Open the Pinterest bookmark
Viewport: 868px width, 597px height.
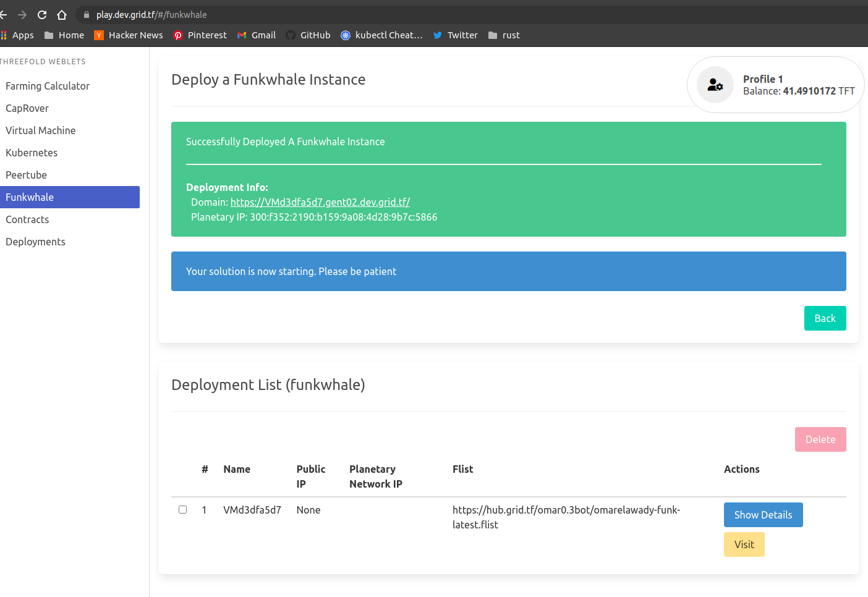200,35
